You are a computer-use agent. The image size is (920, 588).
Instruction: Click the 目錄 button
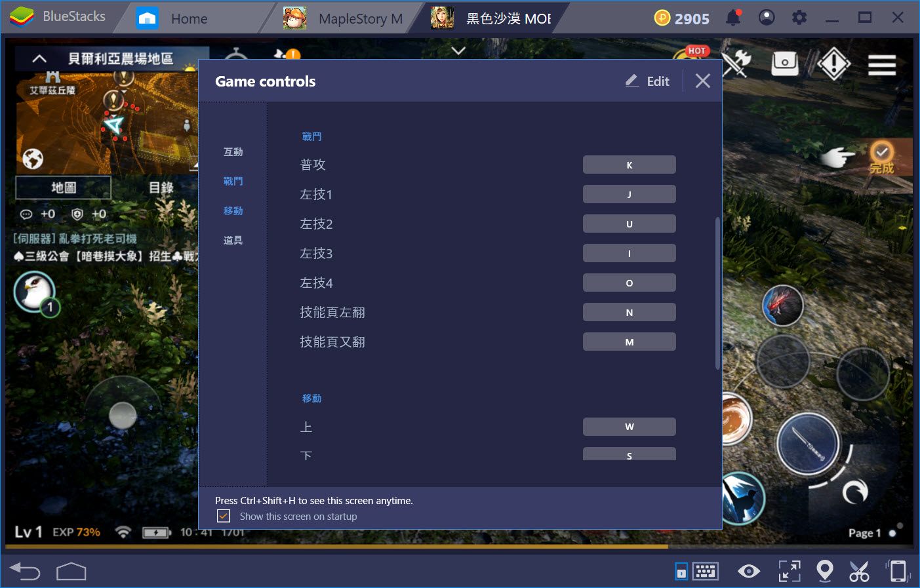tap(161, 188)
